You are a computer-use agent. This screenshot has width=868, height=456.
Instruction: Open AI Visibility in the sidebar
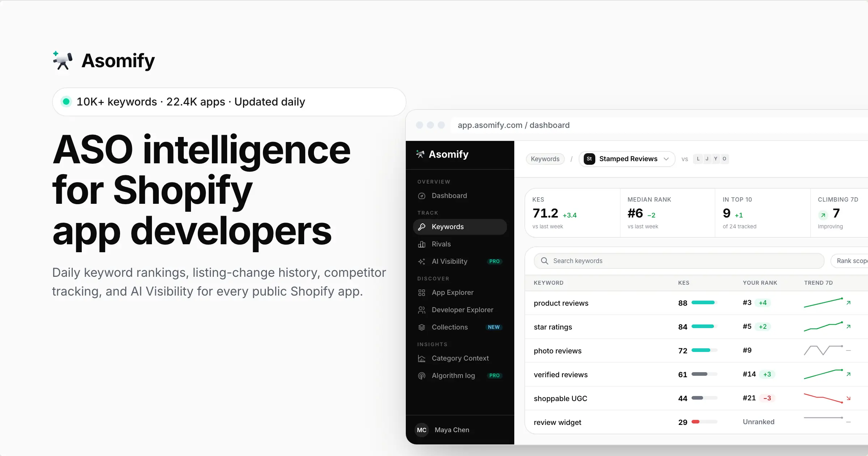click(460, 262)
